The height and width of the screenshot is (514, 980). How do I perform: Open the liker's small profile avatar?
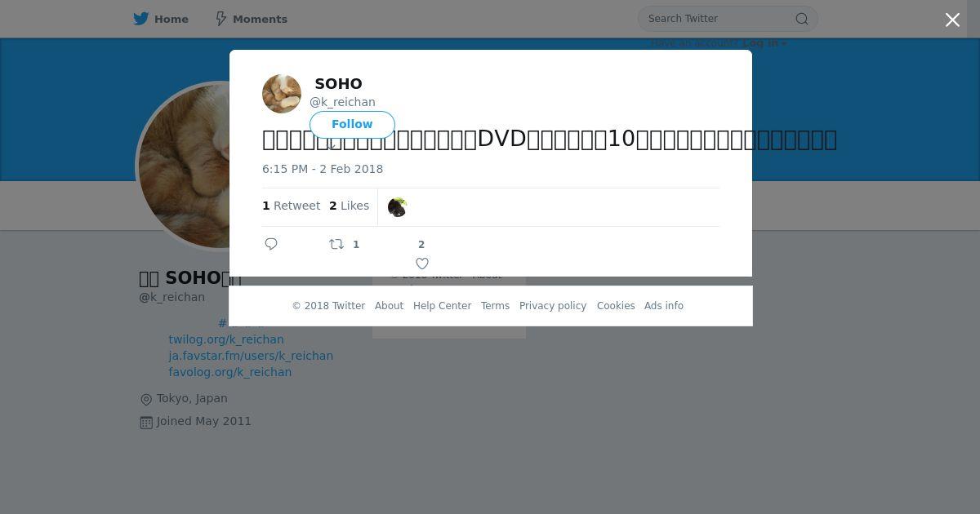pos(397,207)
